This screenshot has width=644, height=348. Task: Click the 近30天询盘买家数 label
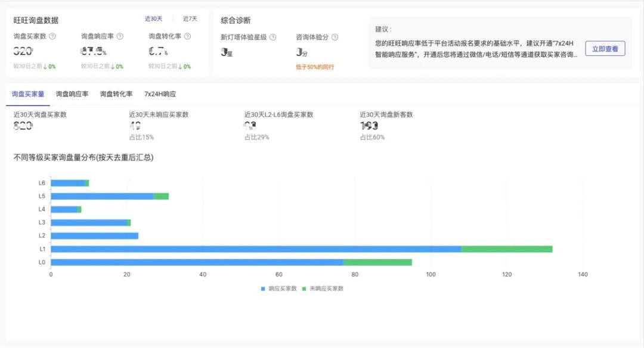[40, 114]
